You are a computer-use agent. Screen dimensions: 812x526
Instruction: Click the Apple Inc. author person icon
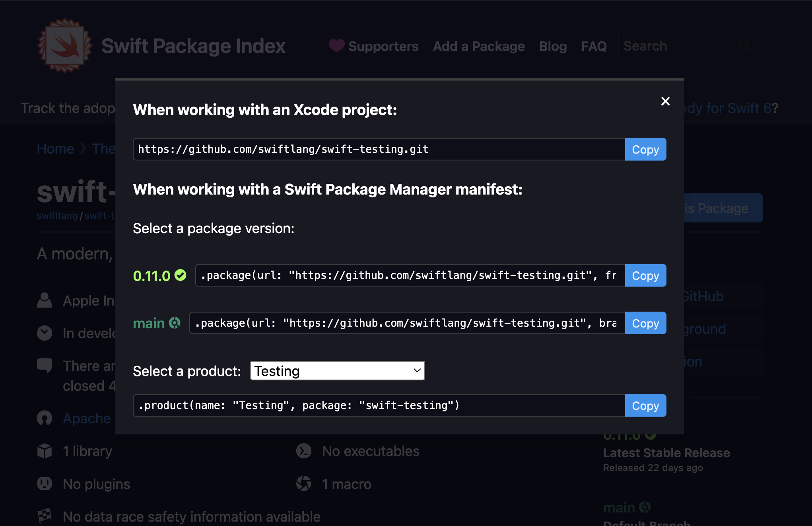tap(45, 300)
